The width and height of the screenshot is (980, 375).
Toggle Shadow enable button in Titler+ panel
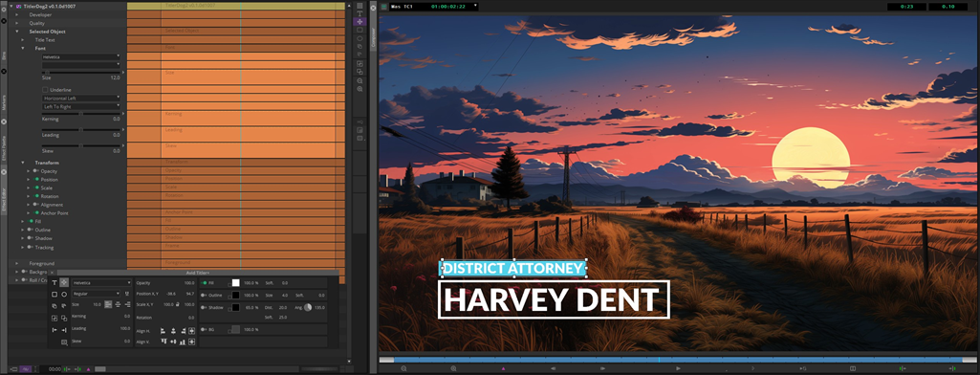204,307
